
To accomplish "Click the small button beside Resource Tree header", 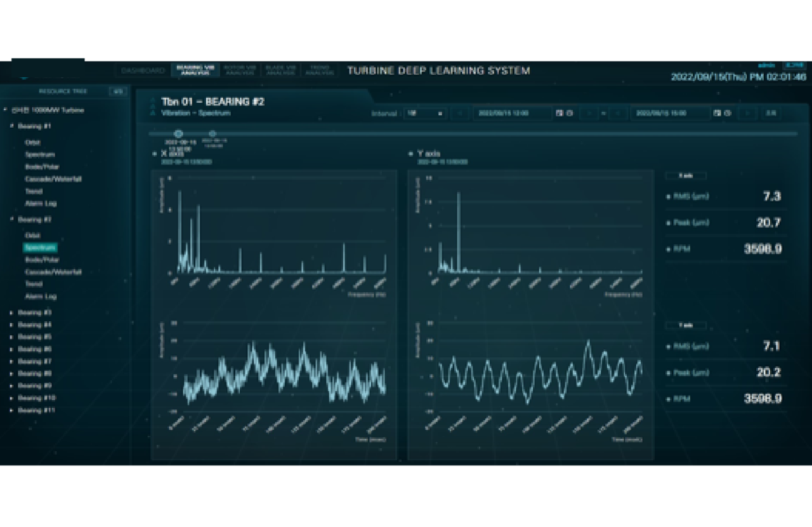I will click(x=117, y=91).
